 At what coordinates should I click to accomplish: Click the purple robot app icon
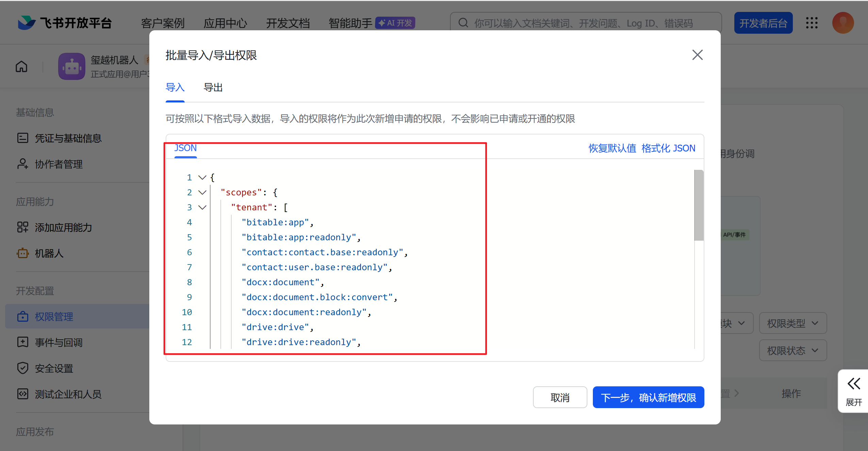(71, 66)
